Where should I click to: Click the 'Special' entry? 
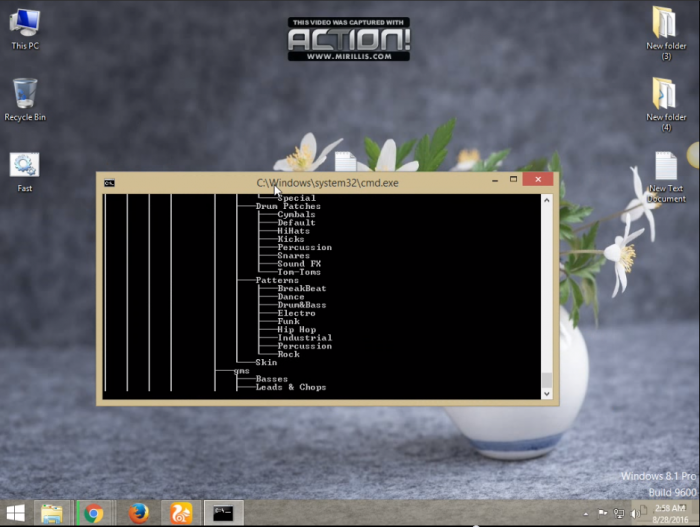(296, 198)
